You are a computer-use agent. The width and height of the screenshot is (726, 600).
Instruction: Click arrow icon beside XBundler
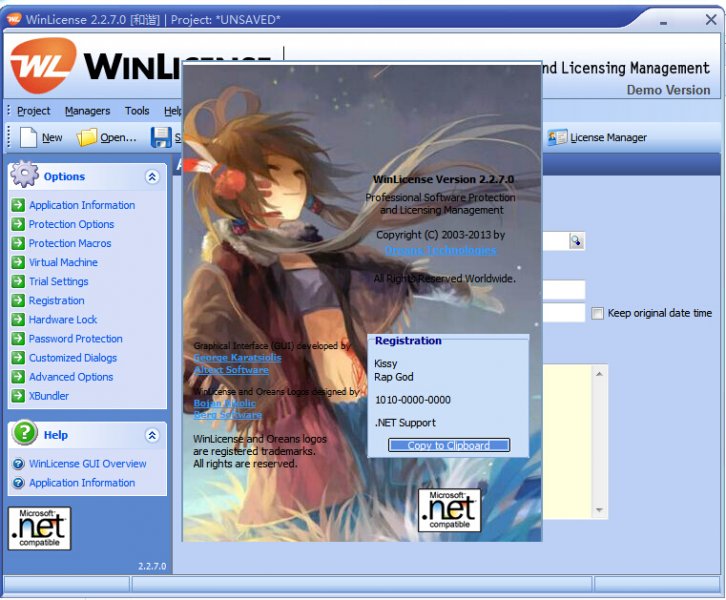(18, 396)
